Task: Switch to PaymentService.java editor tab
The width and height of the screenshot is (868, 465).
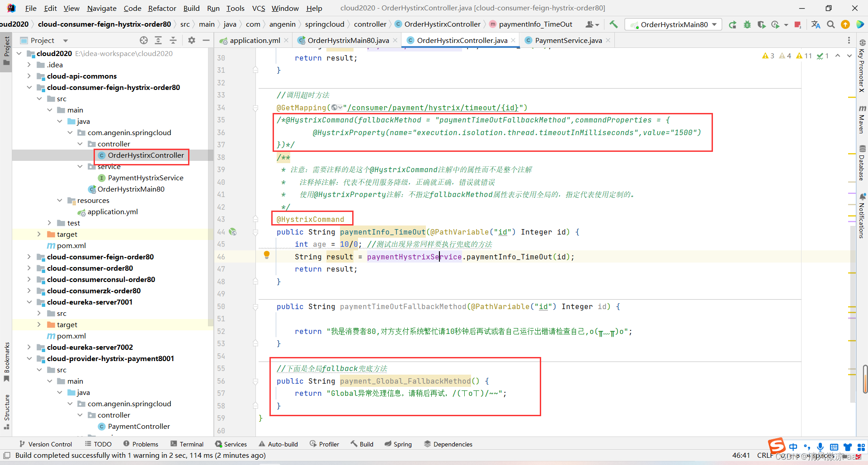Action: pyautogui.click(x=568, y=40)
